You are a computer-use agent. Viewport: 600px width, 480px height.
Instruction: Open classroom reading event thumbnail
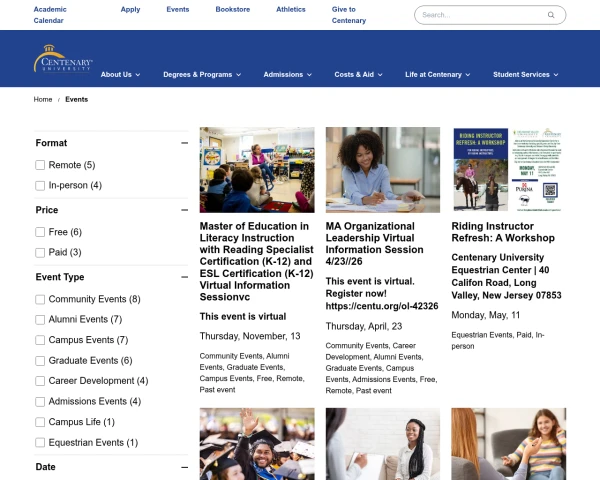pyautogui.click(x=257, y=170)
